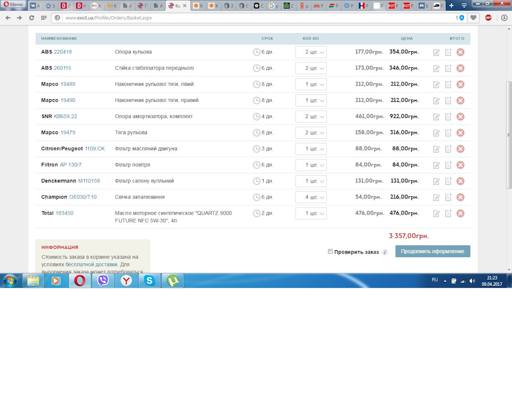Remove Denckermann M110158 from basket
The height and width of the screenshot is (420, 512).
[x=460, y=181]
